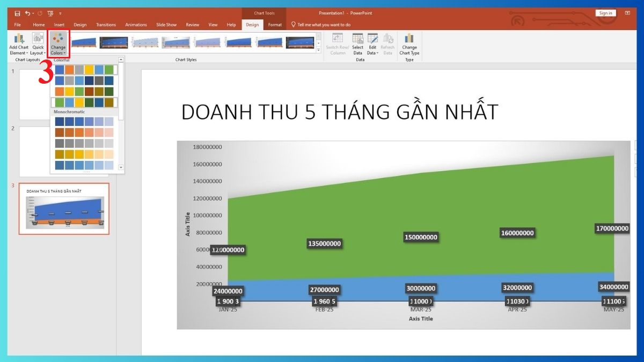644x362 pixels.
Task: Customize the Quick Access Toolbar dropdown
Action: [x=61, y=13]
